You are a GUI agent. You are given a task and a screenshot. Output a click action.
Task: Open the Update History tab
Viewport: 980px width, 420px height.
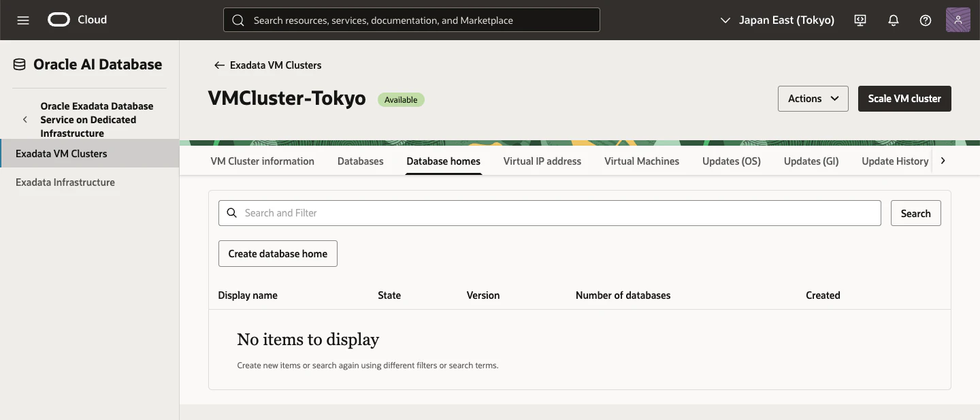coord(895,161)
